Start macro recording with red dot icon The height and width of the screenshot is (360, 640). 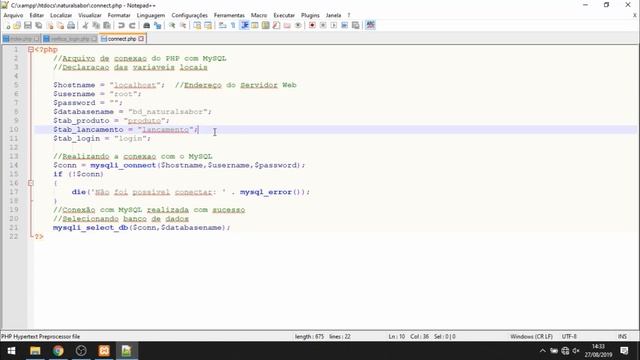[x=312, y=25]
